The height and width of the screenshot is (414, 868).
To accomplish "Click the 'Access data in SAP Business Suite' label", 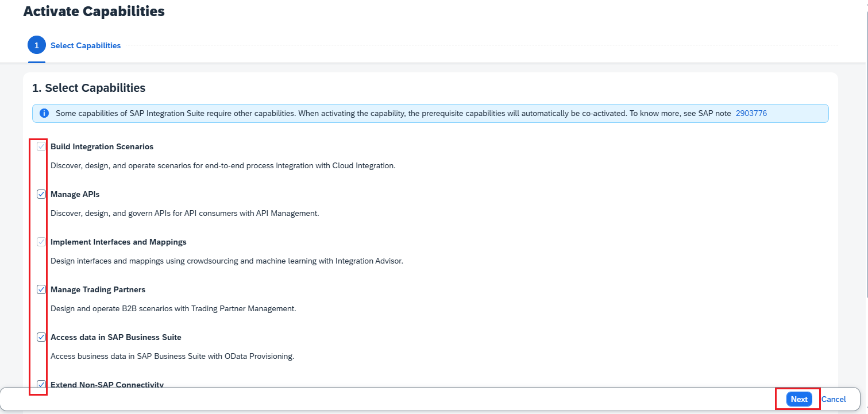I will tap(115, 337).
